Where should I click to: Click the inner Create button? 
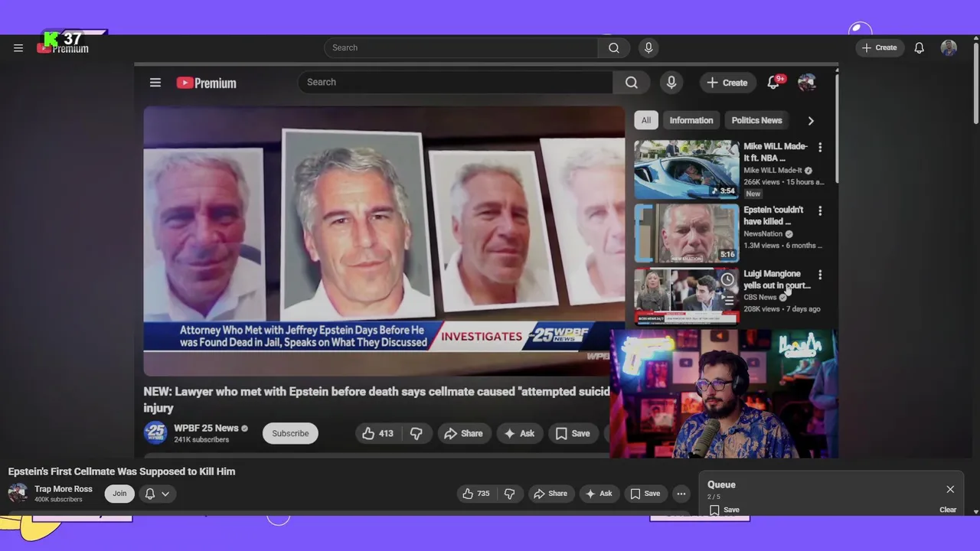727,83
